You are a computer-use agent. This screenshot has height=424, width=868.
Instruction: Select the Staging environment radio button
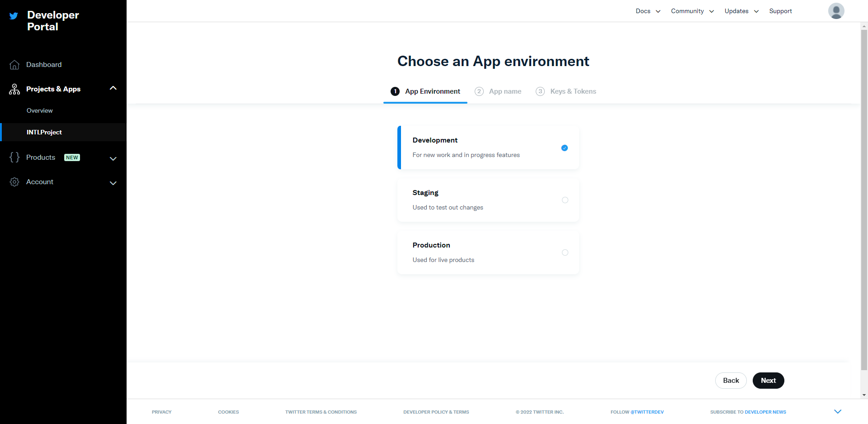point(565,200)
